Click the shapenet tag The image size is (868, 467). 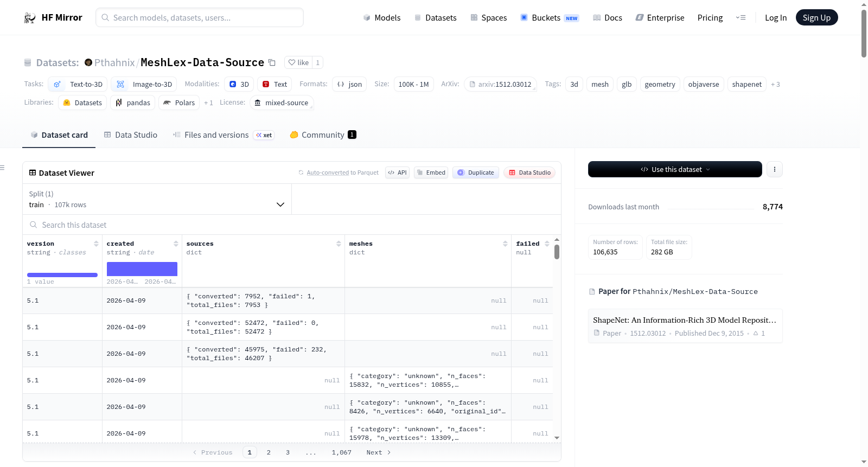pos(747,84)
